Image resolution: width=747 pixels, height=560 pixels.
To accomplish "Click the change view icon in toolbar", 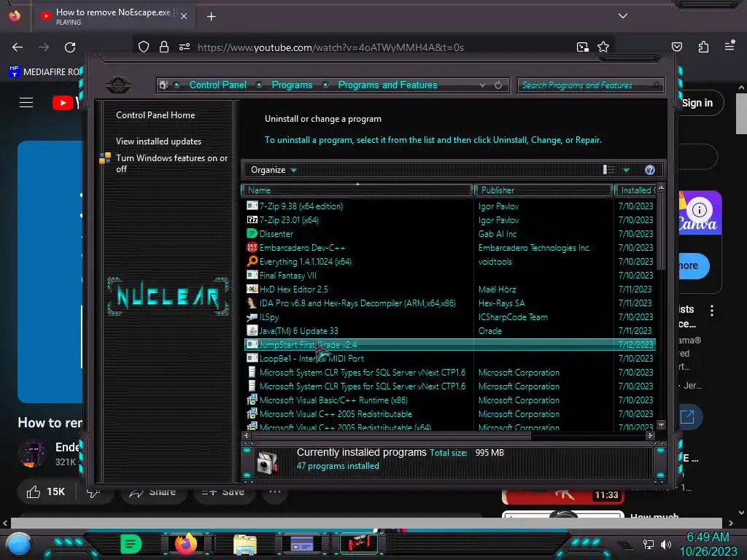I will click(608, 170).
